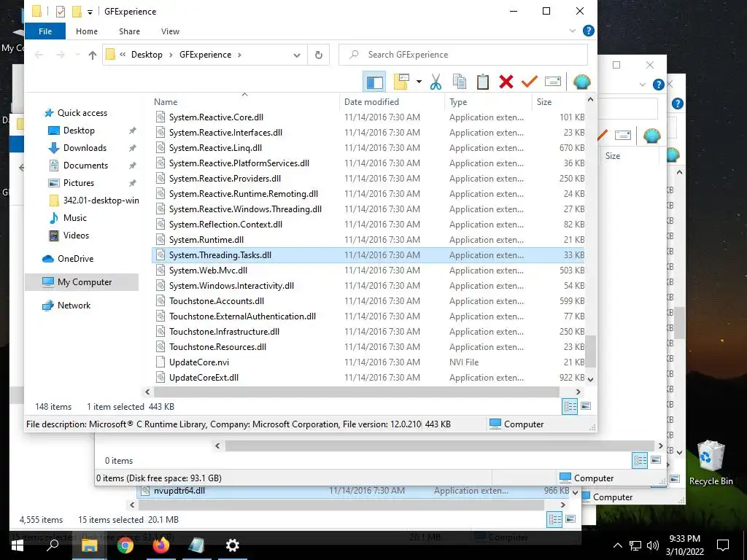Click the title bar properties checkmark icon

pyautogui.click(x=61, y=12)
